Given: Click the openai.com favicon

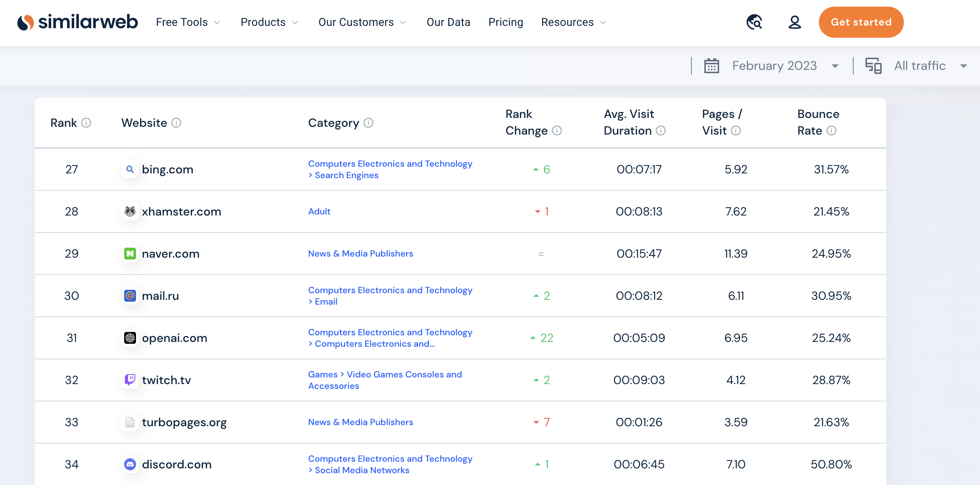Looking at the screenshot, I should point(130,338).
